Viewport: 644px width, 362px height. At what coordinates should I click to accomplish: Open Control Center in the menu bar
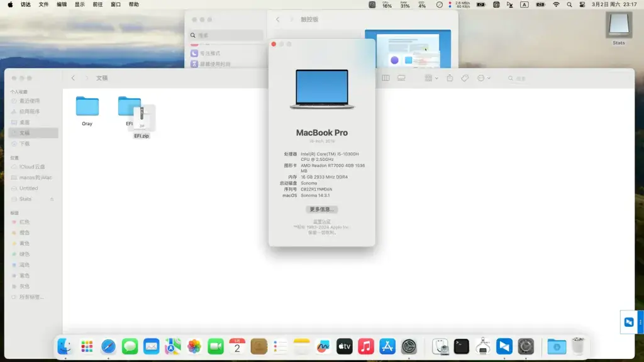[582, 4]
